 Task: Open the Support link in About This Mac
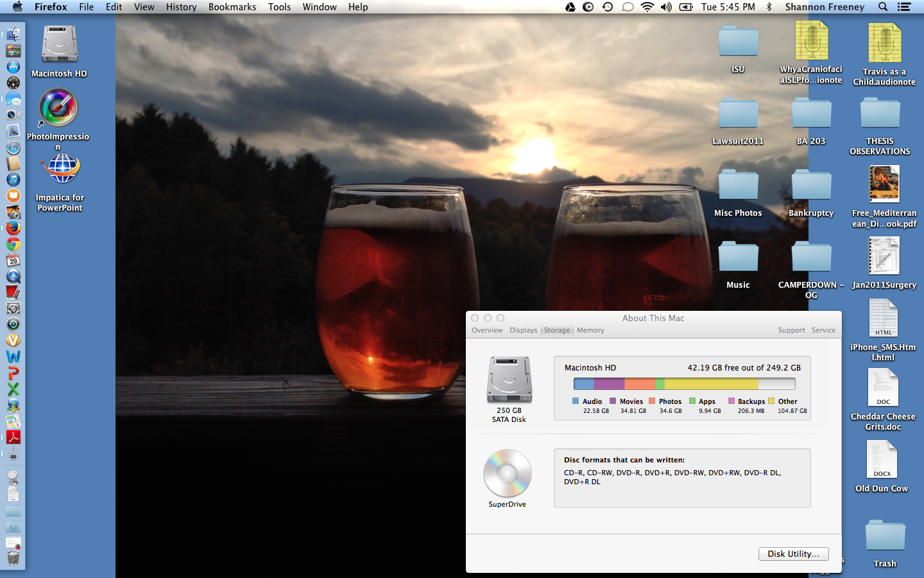(791, 330)
